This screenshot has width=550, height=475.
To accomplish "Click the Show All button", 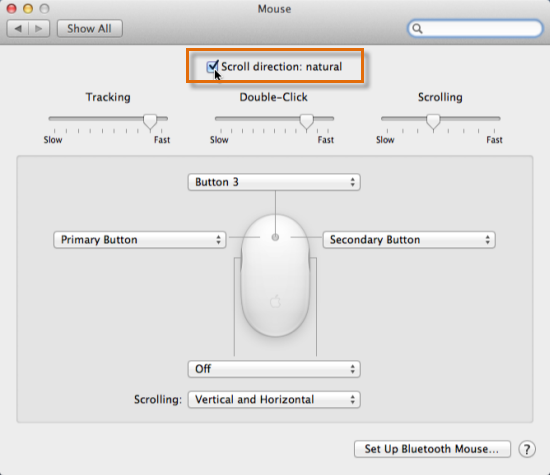I will tap(89, 28).
